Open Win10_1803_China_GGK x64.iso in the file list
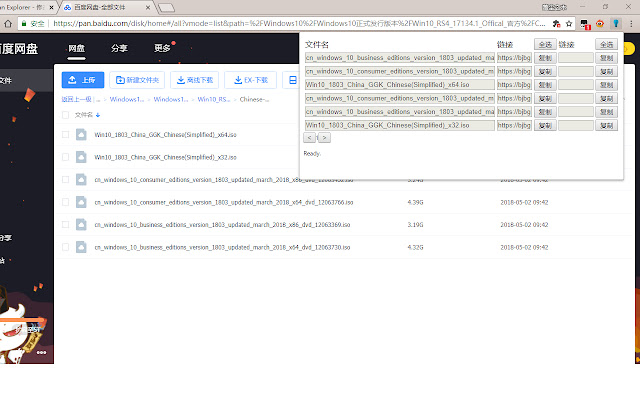The height and width of the screenshot is (400, 640). tap(165, 135)
